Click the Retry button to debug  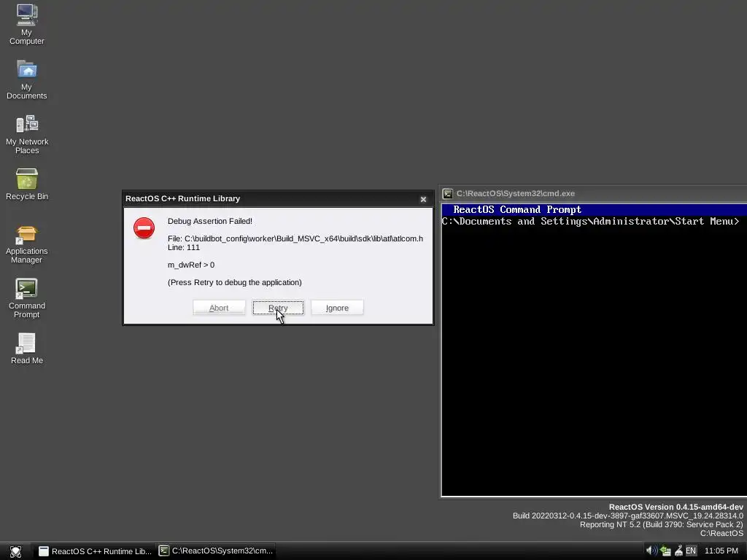[278, 308]
